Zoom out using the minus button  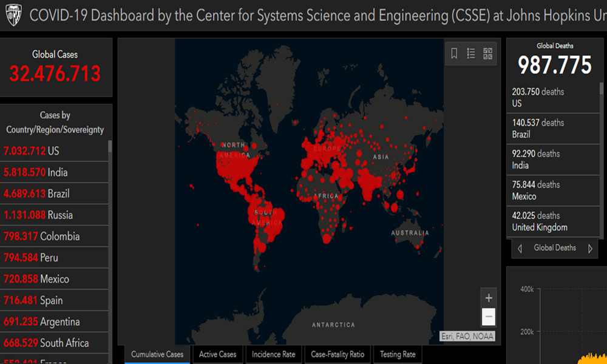click(489, 317)
